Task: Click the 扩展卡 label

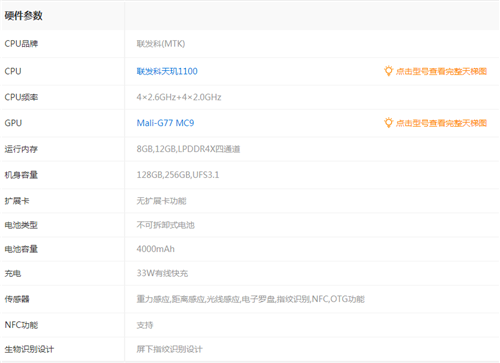Action: coord(17,201)
